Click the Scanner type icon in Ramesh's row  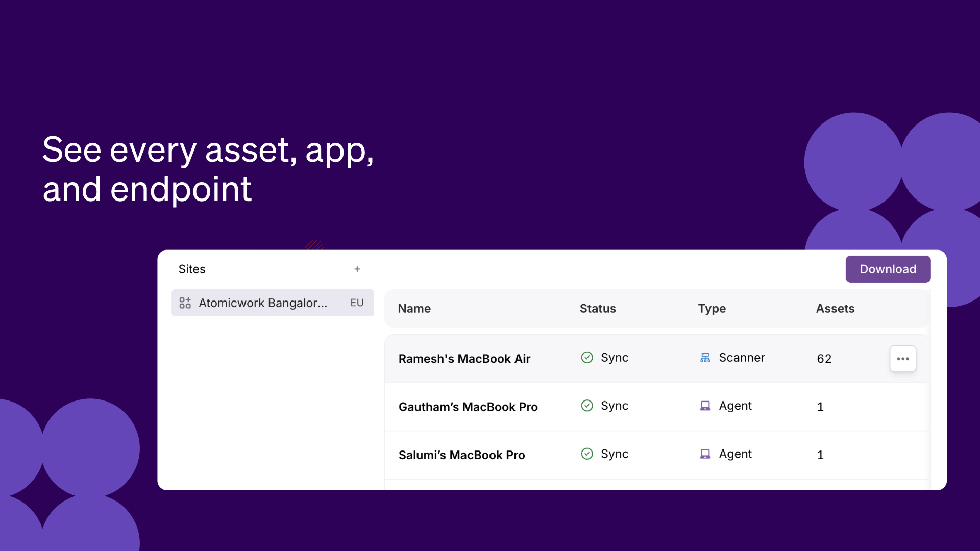click(x=705, y=358)
